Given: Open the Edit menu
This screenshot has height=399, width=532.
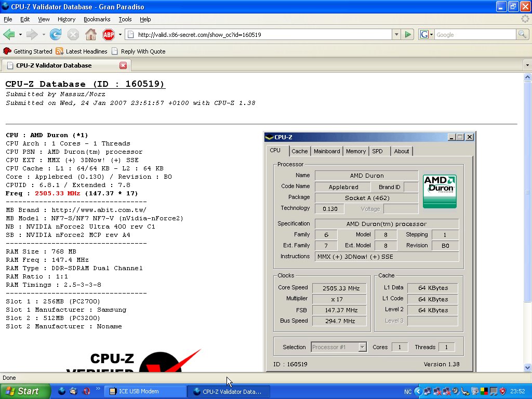Looking at the screenshot, I should (x=25, y=19).
